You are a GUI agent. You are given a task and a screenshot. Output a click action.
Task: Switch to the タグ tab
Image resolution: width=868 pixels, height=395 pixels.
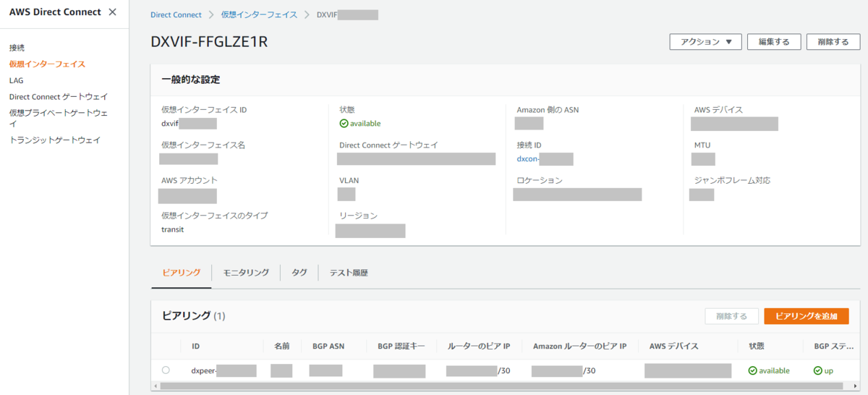coord(299,273)
